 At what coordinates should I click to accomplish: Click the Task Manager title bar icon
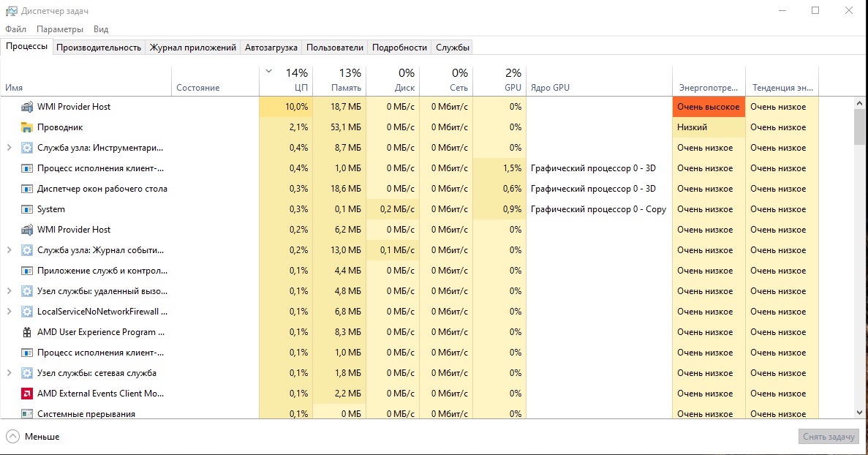(11, 11)
